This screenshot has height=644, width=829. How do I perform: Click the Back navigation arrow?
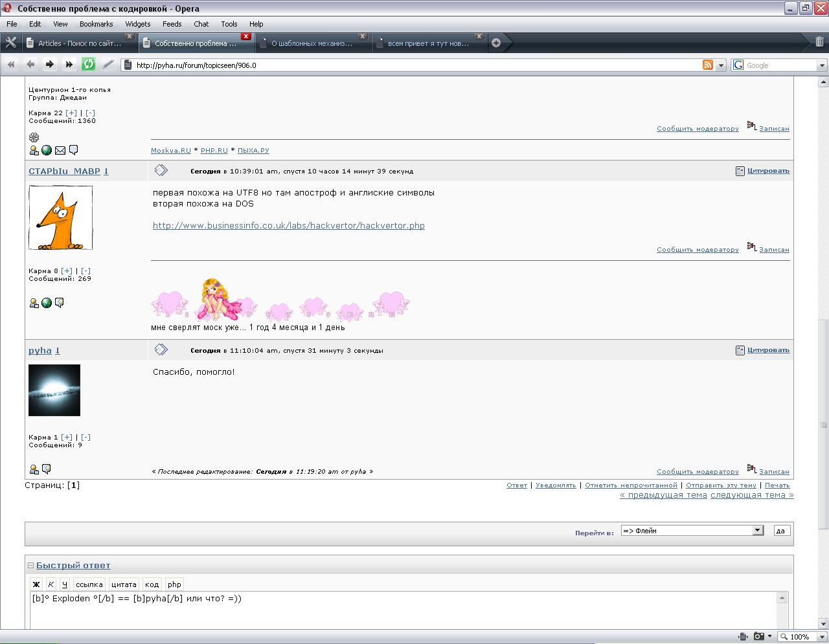30,64
